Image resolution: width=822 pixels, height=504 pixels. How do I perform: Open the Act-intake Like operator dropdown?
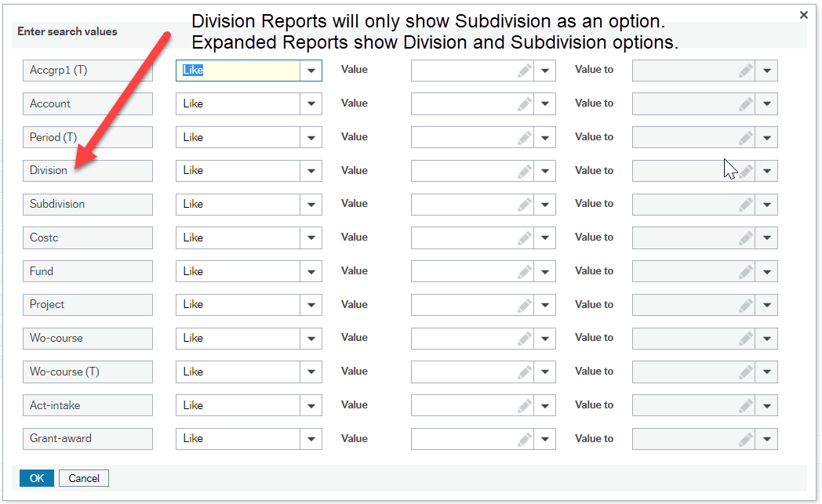[311, 406]
